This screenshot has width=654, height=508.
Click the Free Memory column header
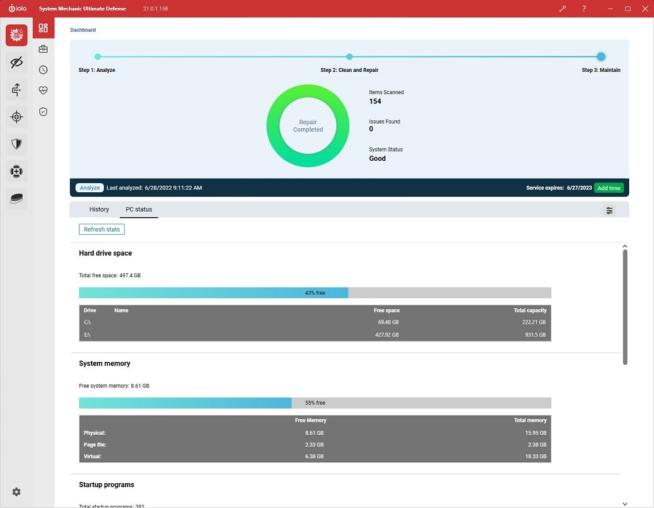pos(310,420)
